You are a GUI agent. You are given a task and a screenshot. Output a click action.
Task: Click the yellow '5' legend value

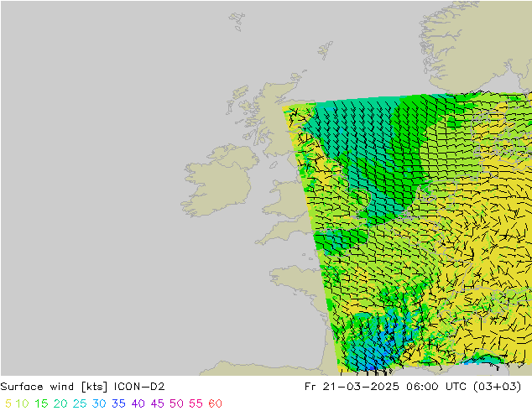pyautogui.click(x=8, y=403)
